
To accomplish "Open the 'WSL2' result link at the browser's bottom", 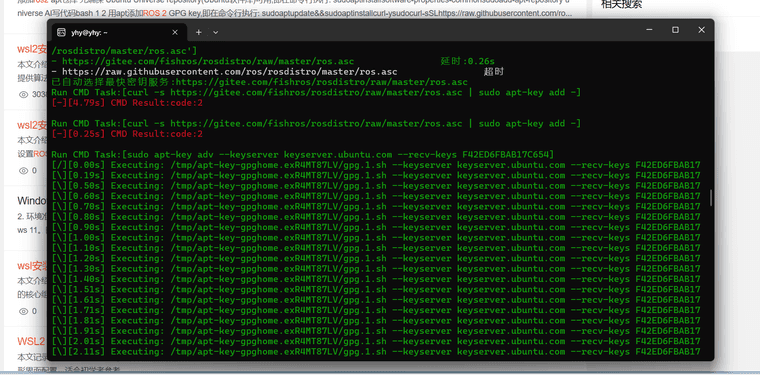I will pos(32,341).
